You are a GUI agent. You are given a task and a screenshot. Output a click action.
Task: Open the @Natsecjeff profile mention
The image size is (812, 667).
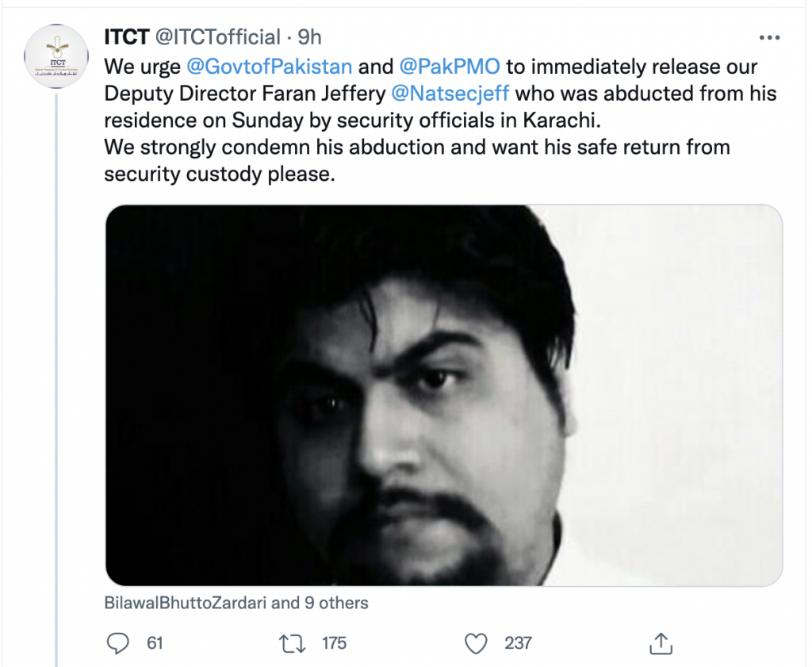pyautogui.click(x=450, y=93)
